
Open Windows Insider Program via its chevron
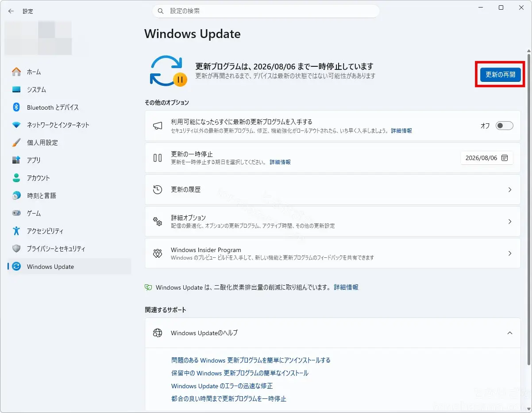click(510, 253)
